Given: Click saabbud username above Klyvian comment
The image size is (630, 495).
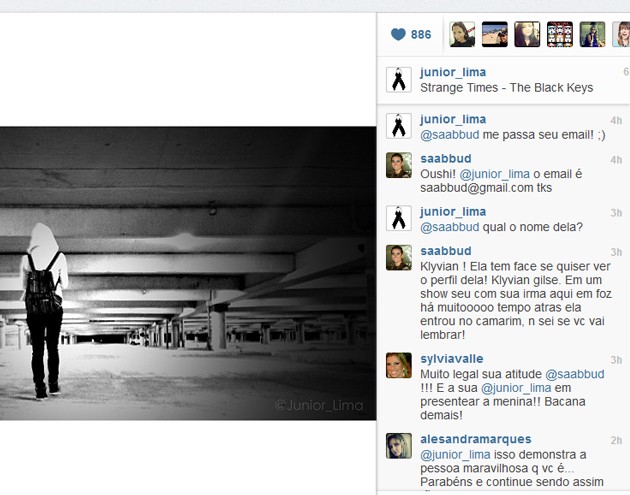Looking at the screenshot, I should [446, 251].
